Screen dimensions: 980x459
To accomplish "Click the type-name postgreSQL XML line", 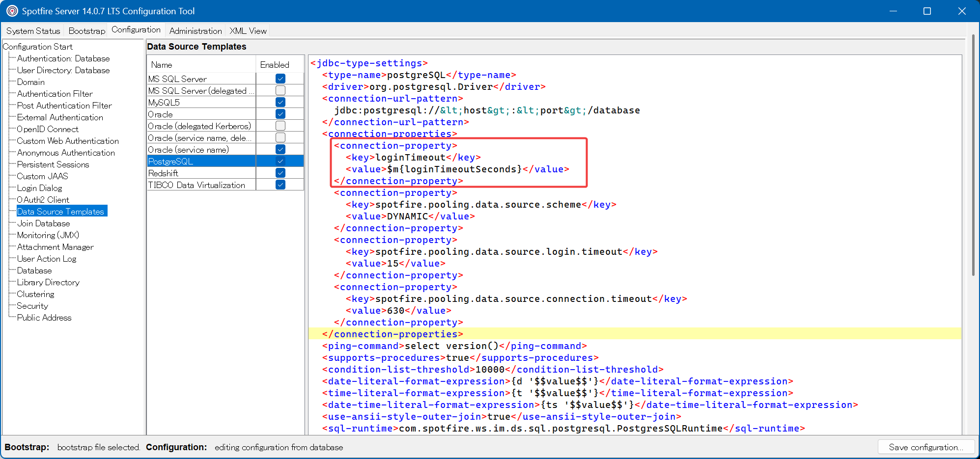I will pos(419,75).
